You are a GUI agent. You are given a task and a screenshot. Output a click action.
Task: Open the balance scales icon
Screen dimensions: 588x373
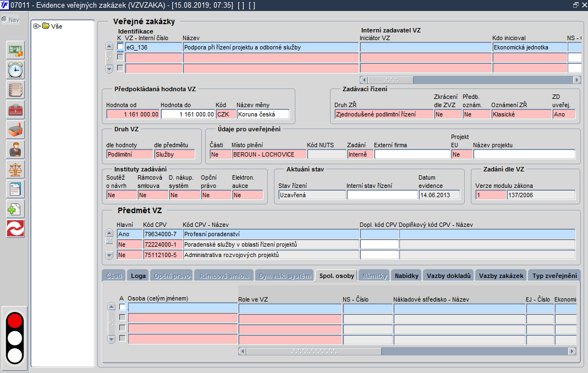15,170
